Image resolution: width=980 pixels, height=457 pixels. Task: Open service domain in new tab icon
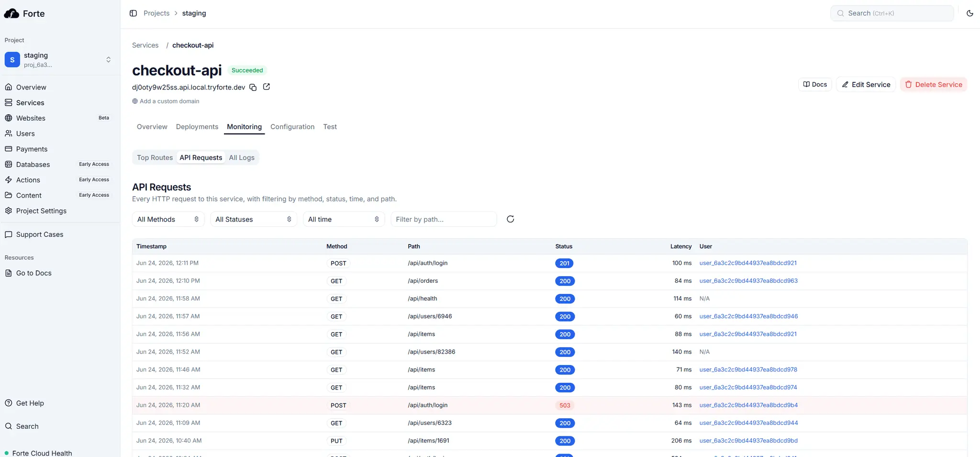point(267,87)
